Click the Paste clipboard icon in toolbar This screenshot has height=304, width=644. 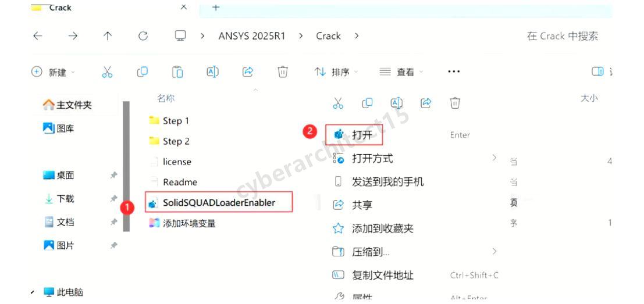177,72
